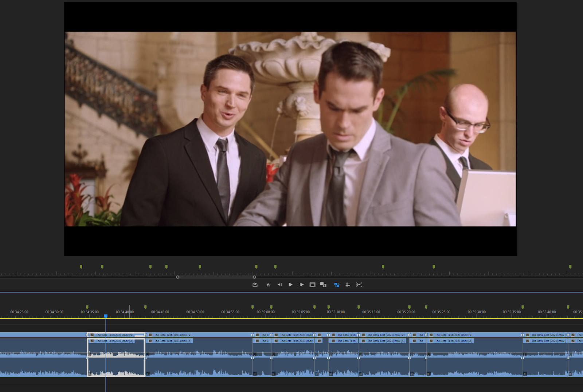The image size is (583, 392).
Task: Jump to 00:34:30:00 on the timeline ruler
Action: (54, 312)
